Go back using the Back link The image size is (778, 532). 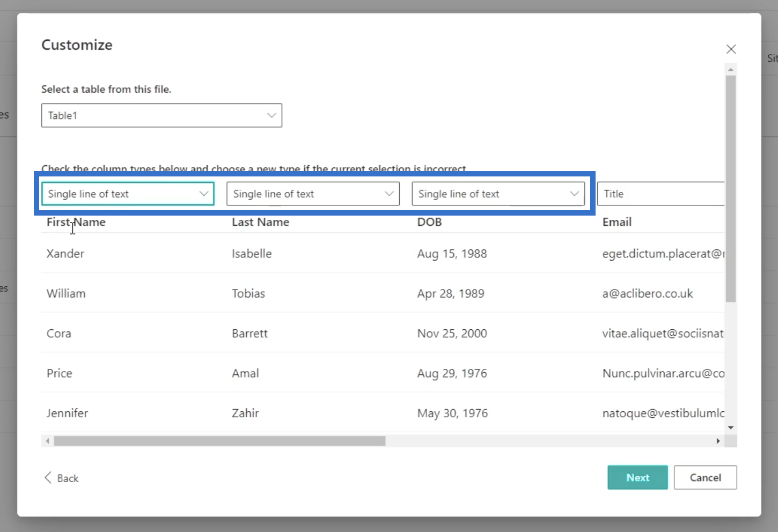pos(68,478)
